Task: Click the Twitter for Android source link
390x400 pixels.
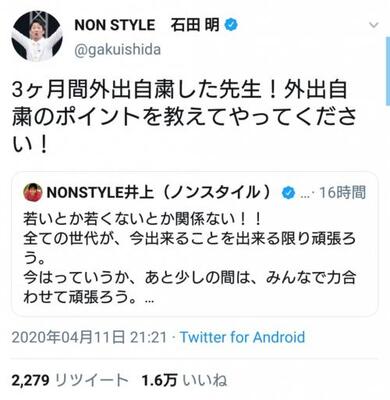Action: [243, 337]
